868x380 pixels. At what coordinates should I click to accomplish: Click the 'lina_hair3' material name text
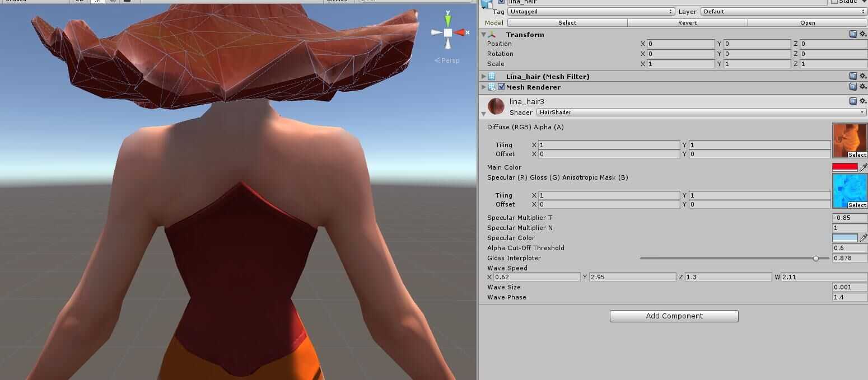coord(526,101)
